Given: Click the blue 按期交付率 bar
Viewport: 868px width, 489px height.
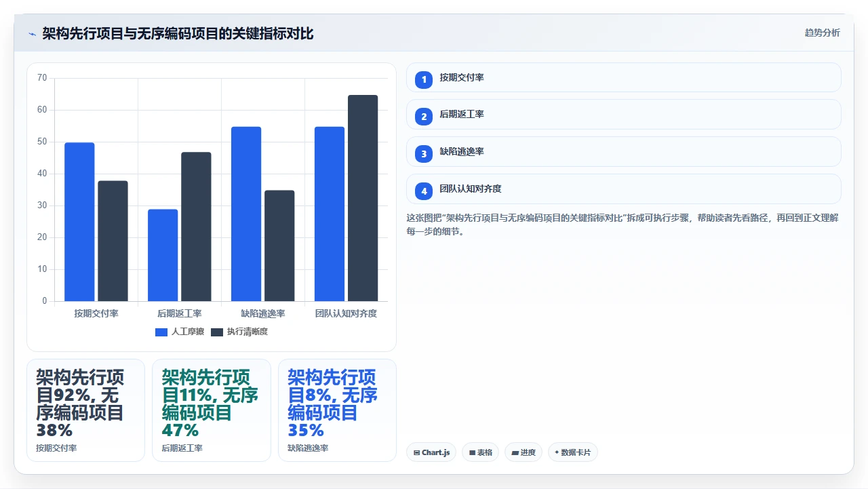Looking at the screenshot, I should point(79,222).
